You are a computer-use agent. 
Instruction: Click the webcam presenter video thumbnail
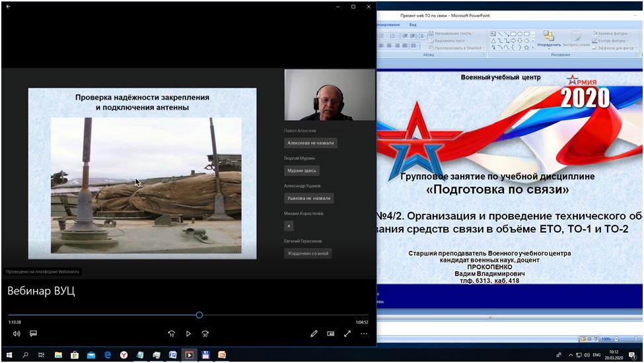(x=330, y=95)
